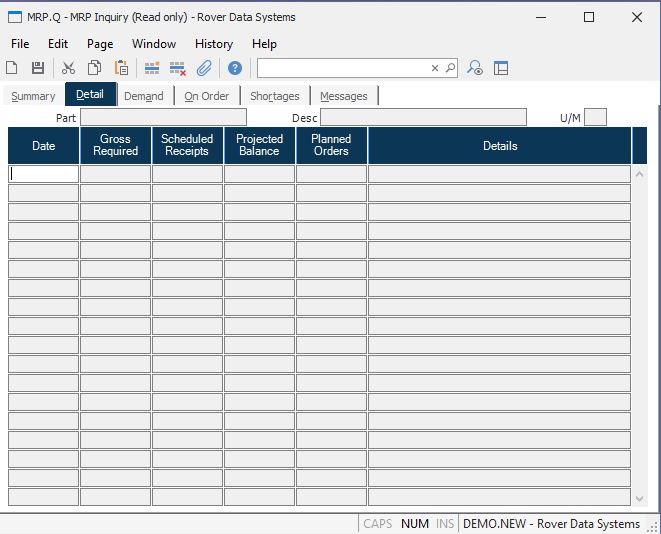Select the Summary tab
The height and width of the screenshot is (534, 661).
click(x=33, y=96)
